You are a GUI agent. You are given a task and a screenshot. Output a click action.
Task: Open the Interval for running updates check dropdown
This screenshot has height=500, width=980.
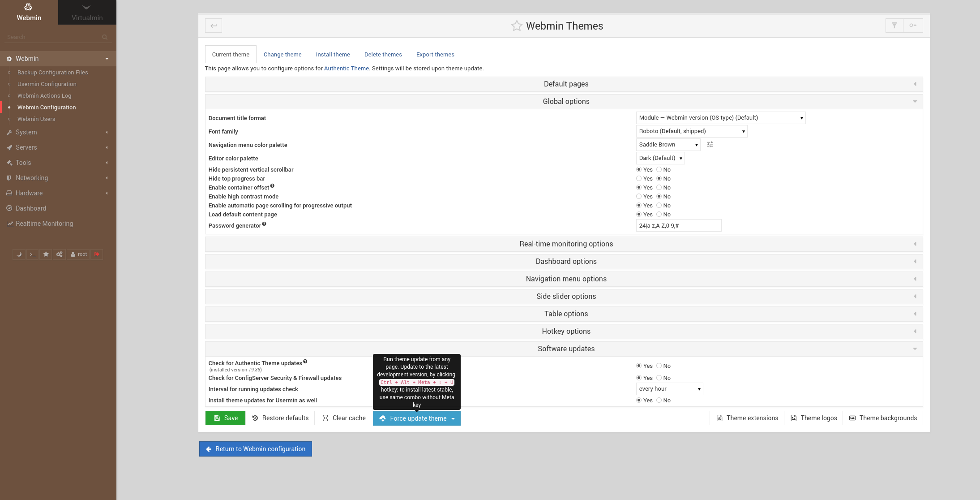[x=669, y=388]
